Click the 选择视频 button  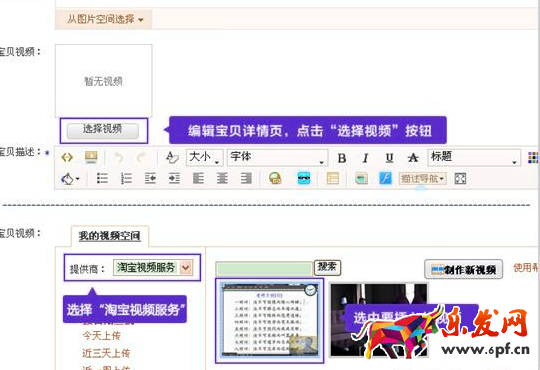pos(103,131)
